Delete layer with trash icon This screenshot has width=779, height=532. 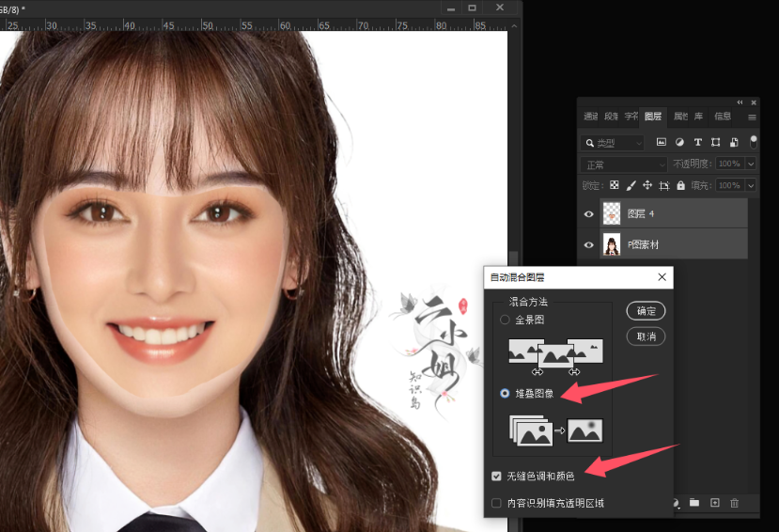pyautogui.click(x=734, y=503)
